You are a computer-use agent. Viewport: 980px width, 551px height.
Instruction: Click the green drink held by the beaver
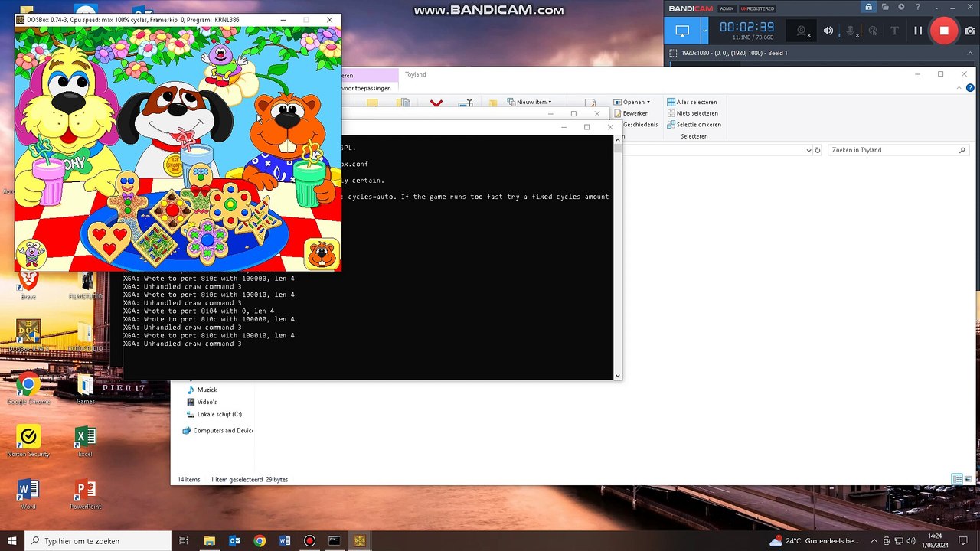[x=310, y=184]
